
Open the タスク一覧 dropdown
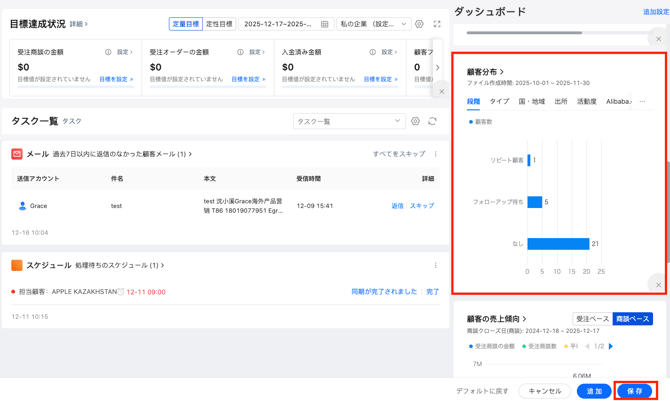pyautogui.click(x=348, y=121)
